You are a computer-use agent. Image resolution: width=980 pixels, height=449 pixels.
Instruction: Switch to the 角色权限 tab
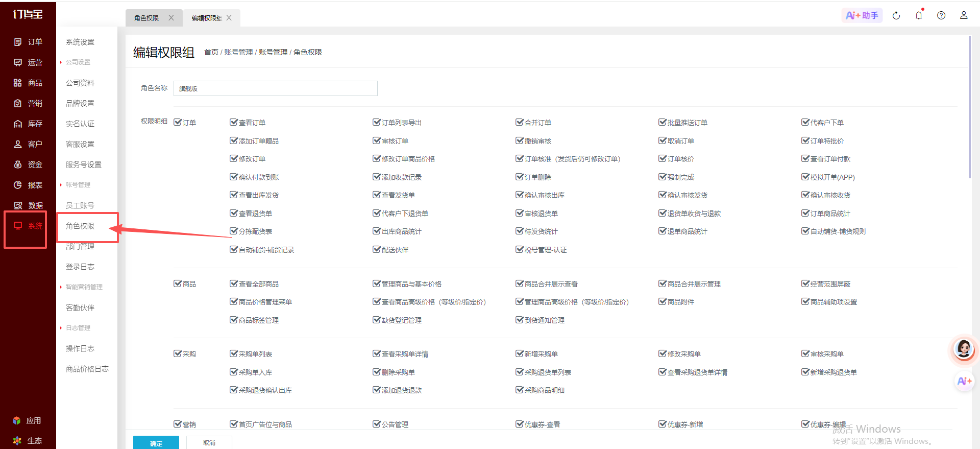(146, 18)
